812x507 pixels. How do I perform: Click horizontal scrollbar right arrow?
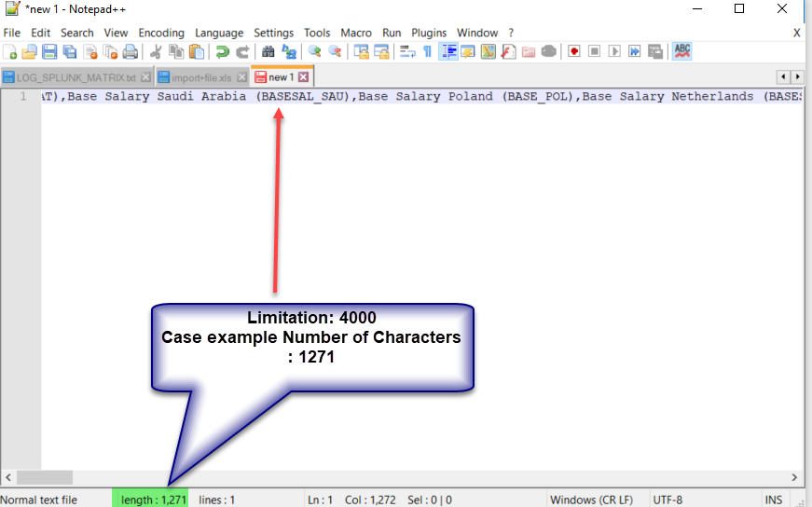click(794, 477)
